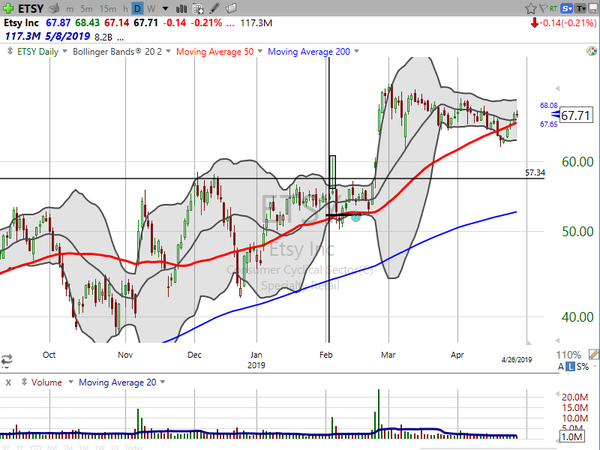The image size is (600, 450).
Task: Click the 67.65 value on price axis
Action: [x=548, y=124]
